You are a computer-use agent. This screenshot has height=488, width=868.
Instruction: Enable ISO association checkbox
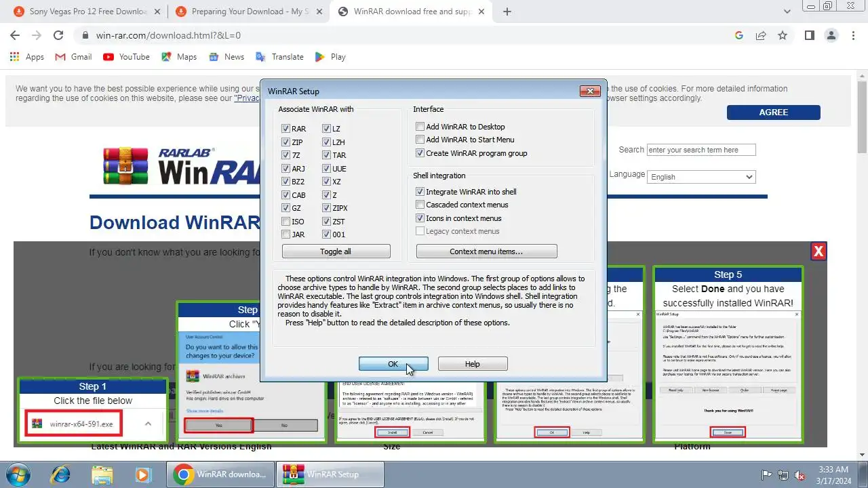coord(286,222)
